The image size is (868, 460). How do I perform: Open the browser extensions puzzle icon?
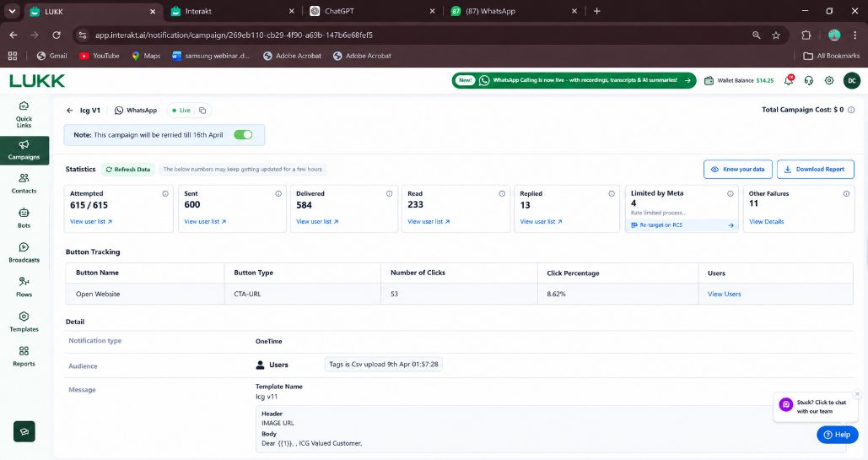tap(806, 35)
